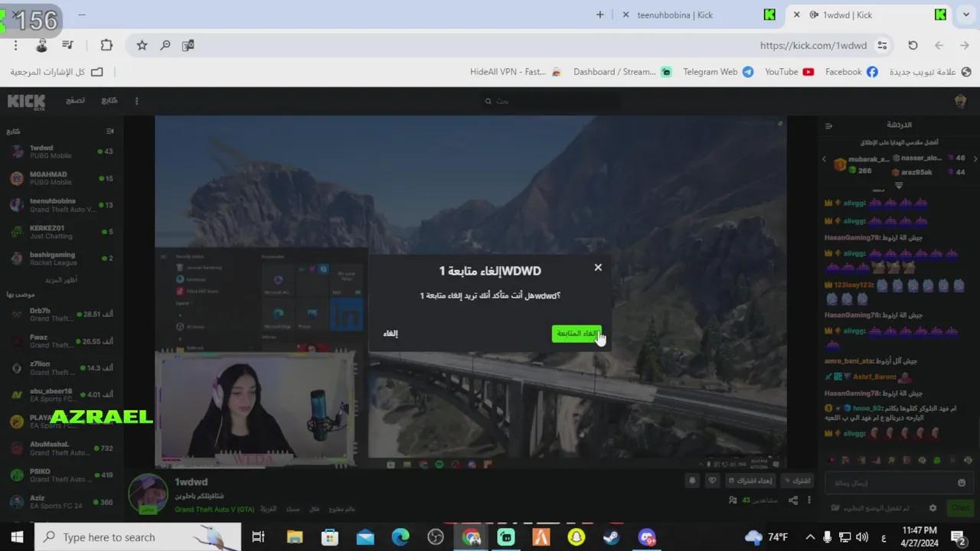Open Facebook bookmark

(851, 72)
